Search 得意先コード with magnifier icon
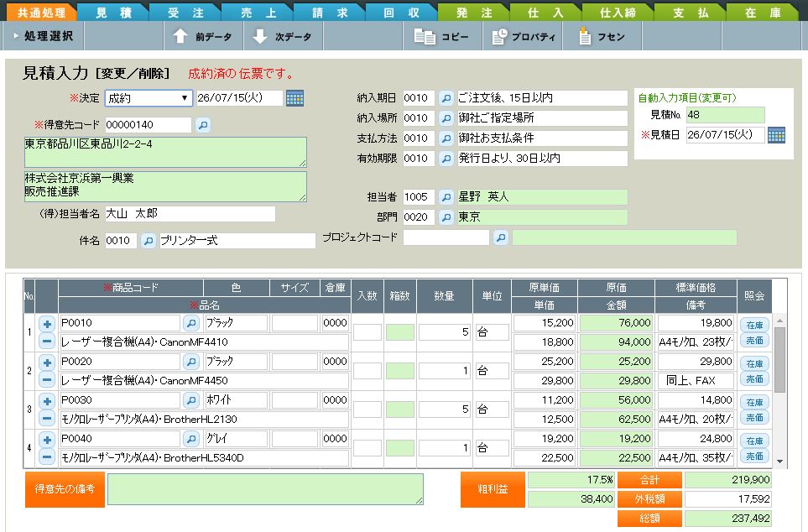The height and width of the screenshot is (532, 808). pos(203,125)
